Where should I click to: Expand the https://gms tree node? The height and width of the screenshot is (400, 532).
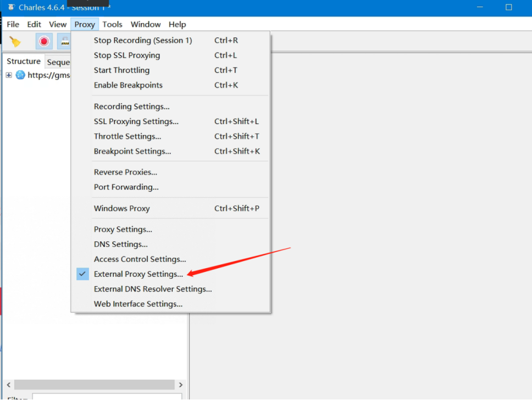(9, 75)
